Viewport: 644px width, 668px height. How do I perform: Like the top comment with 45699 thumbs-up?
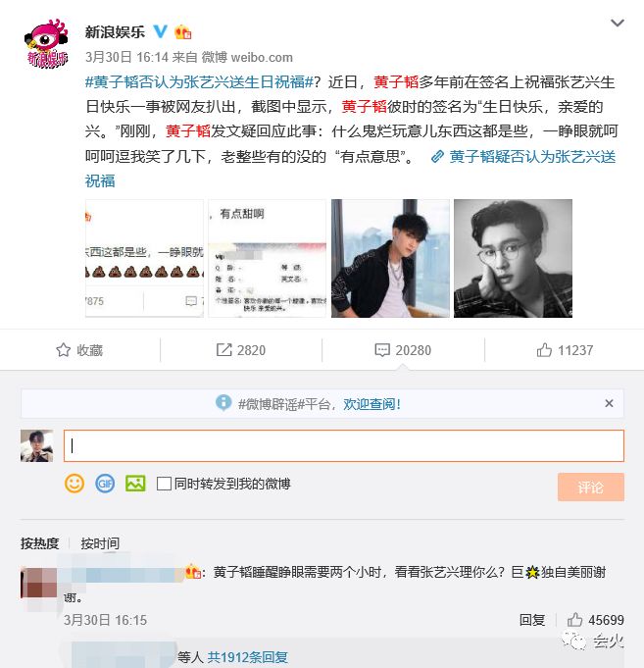595,620
